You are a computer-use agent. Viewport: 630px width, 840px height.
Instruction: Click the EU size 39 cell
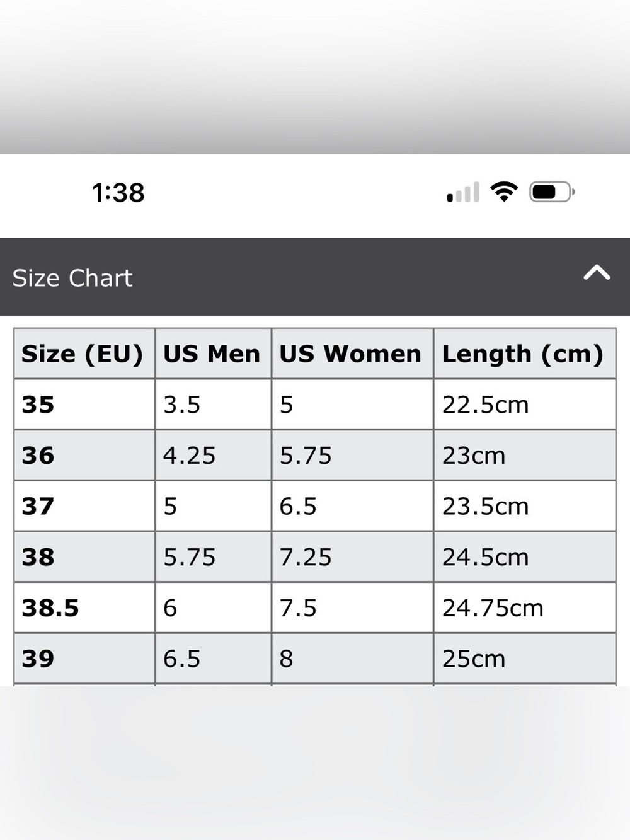(84, 659)
